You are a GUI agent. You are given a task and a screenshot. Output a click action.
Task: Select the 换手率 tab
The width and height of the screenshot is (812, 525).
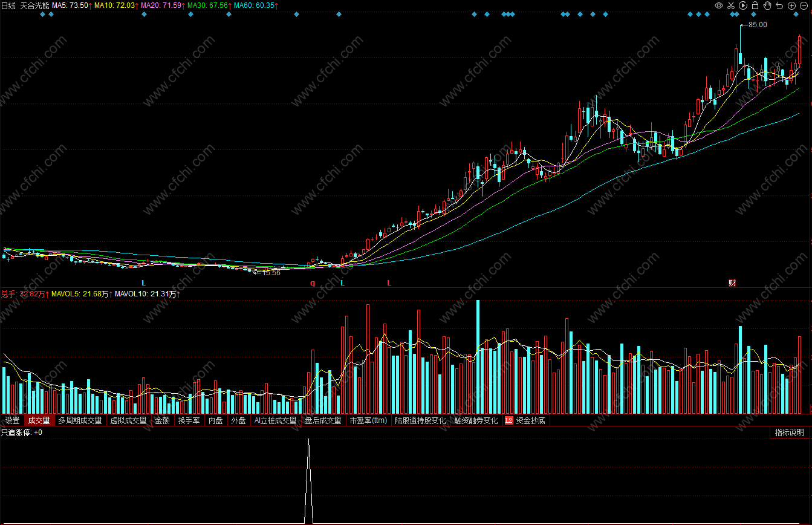(189, 420)
